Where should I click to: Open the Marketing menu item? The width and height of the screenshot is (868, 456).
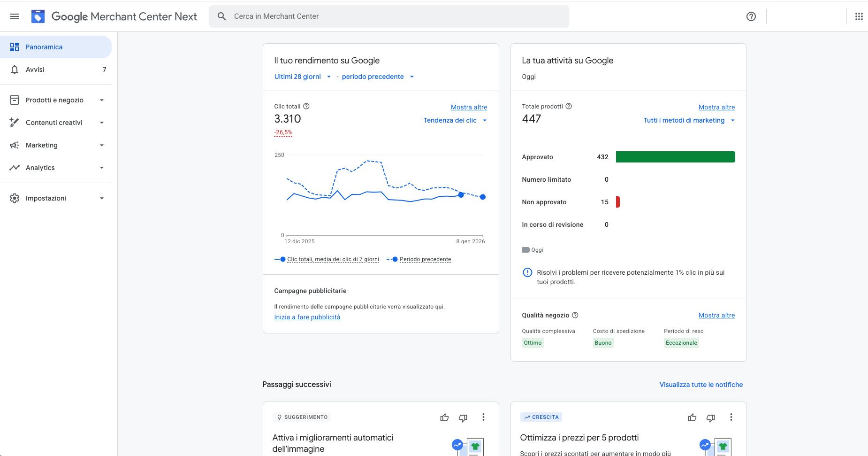point(56,145)
